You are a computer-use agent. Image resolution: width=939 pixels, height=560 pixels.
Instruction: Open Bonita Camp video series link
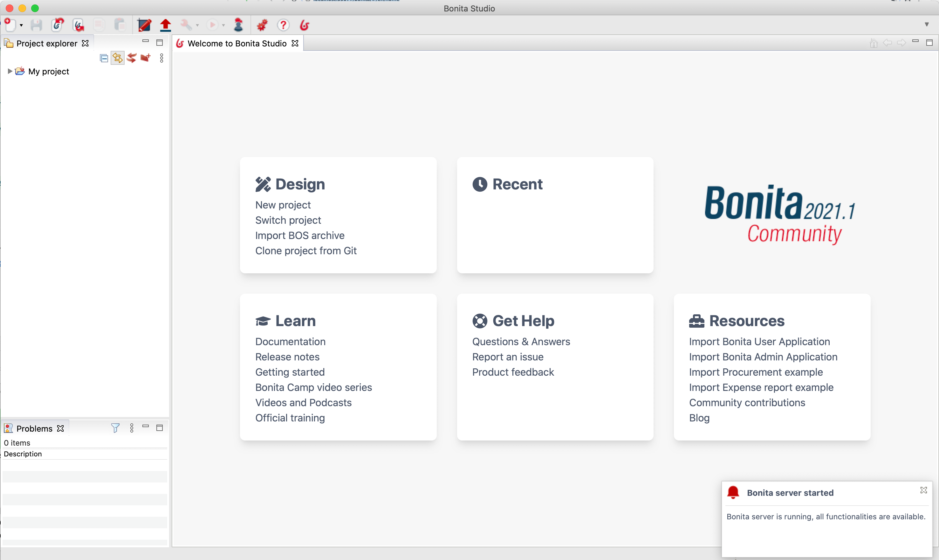coord(313,387)
